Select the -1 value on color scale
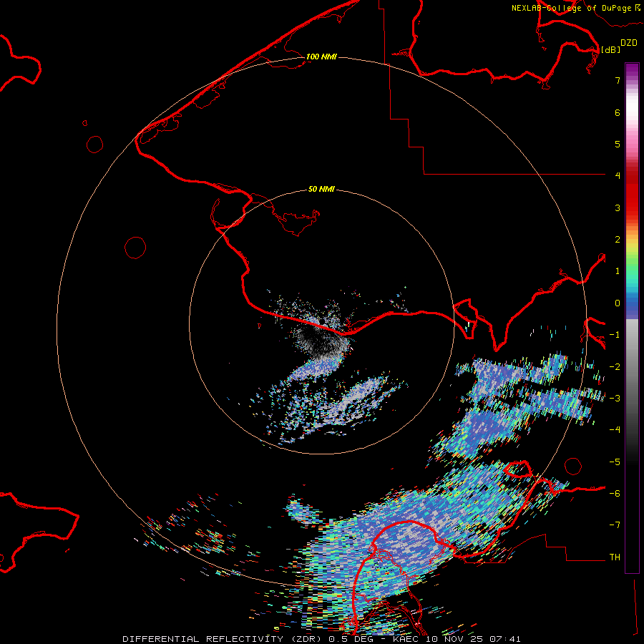The width and height of the screenshot is (644, 644). 615,335
